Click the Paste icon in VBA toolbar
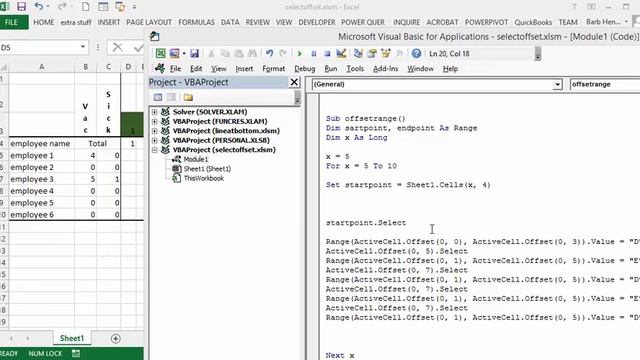This screenshot has width=640, height=360. pyautogui.click(x=239, y=53)
